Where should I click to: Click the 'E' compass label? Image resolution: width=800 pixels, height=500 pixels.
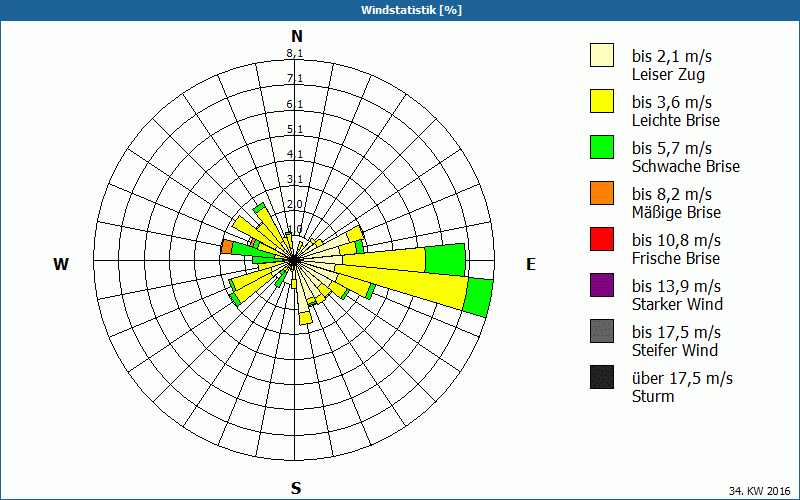pyautogui.click(x=531, y=264)
